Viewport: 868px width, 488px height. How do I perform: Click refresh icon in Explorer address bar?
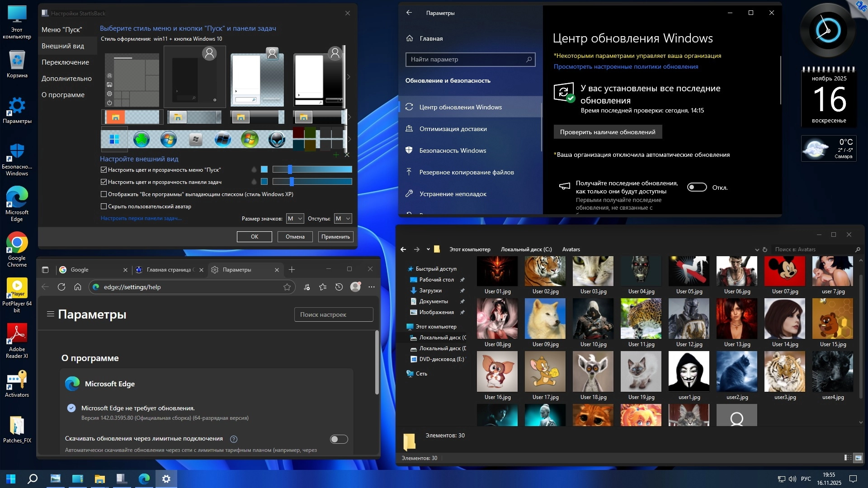[x=765, y=249]
